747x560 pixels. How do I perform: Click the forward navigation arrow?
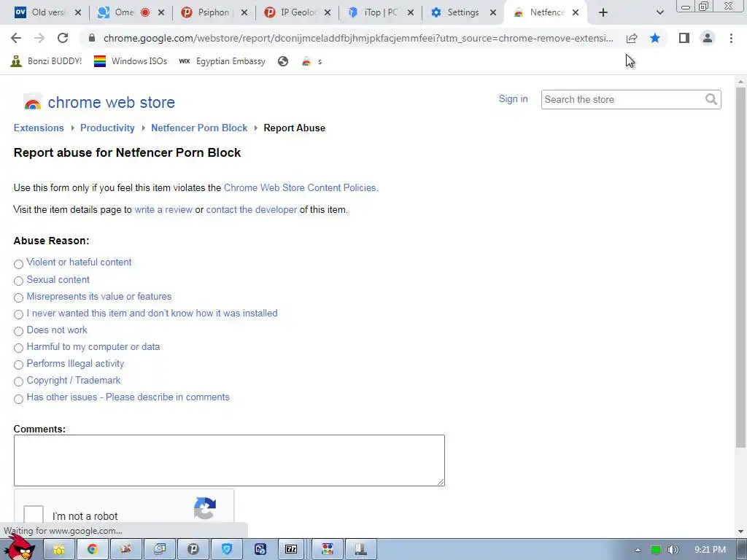click(x=39, y=38)
